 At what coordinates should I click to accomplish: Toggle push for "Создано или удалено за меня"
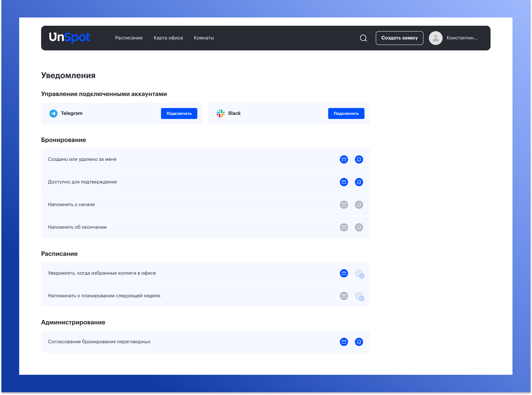pyautogui.click(x=359, y=159)
